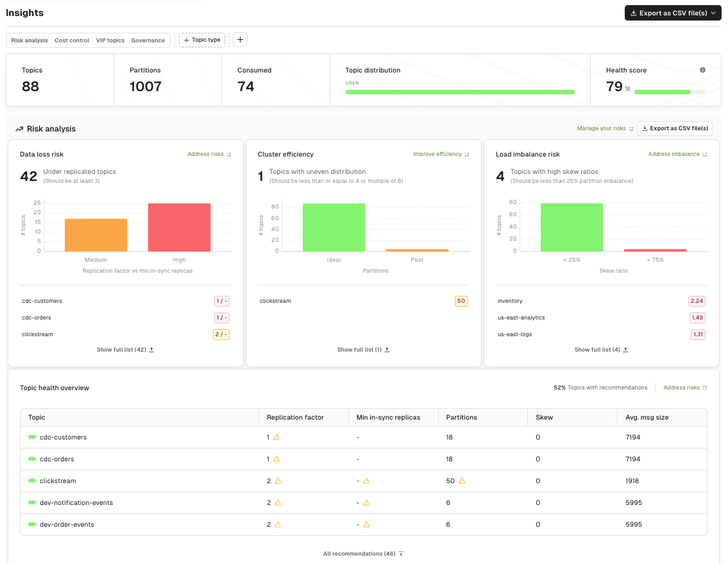Click the download icon on Risk analysis export button

point(644,128)
